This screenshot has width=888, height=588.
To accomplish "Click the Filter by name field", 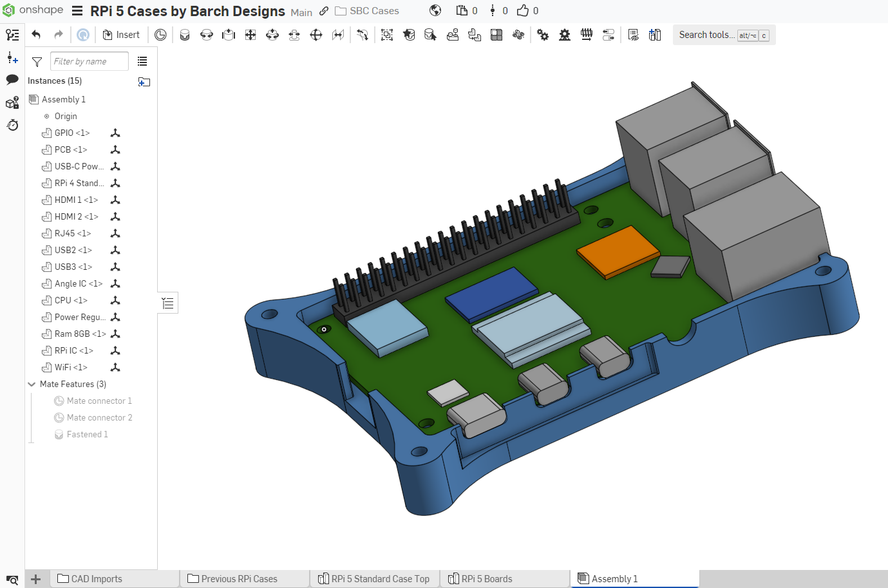I will coord(90,61).
